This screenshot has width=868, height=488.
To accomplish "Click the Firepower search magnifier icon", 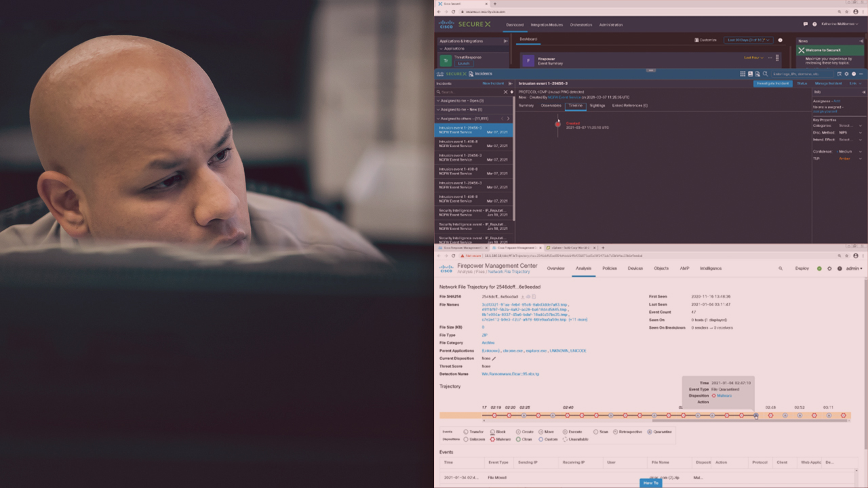I will [x=781, y=268].
